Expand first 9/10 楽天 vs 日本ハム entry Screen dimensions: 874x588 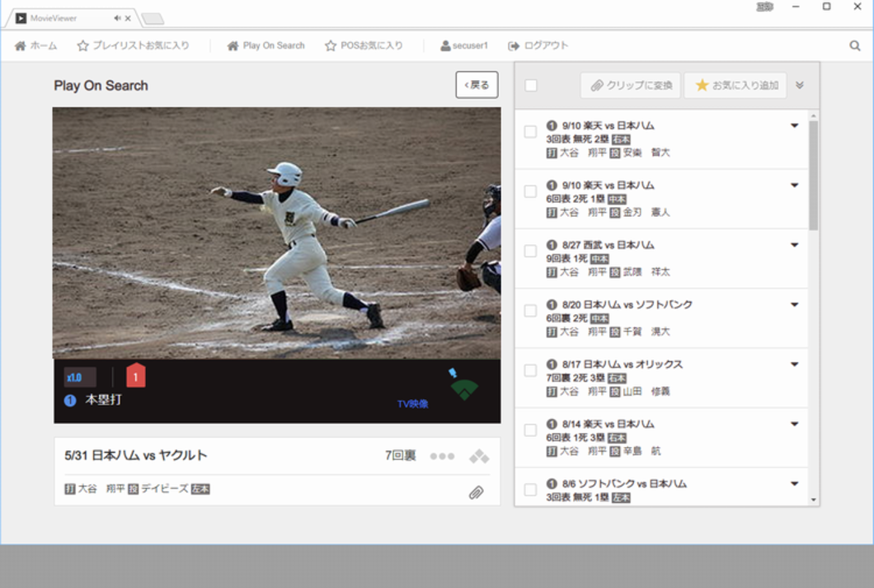pos(795,125)
